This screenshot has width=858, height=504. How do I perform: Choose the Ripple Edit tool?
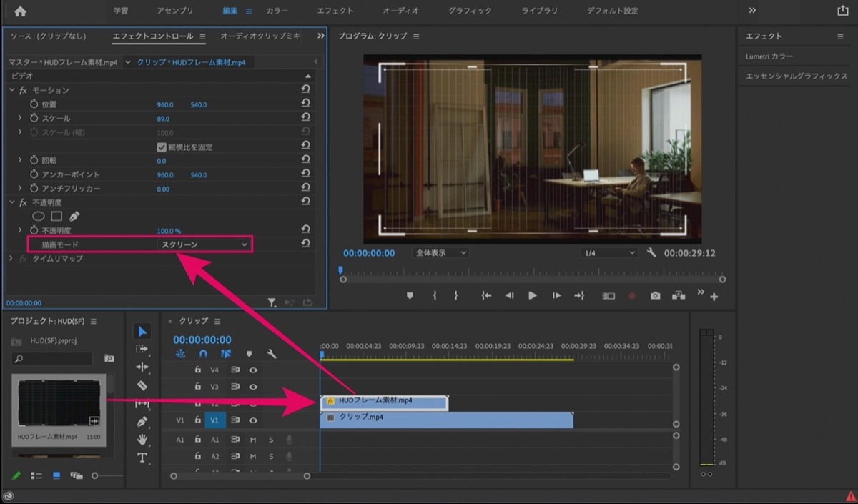pyautogui.click(x=142, y=367)
